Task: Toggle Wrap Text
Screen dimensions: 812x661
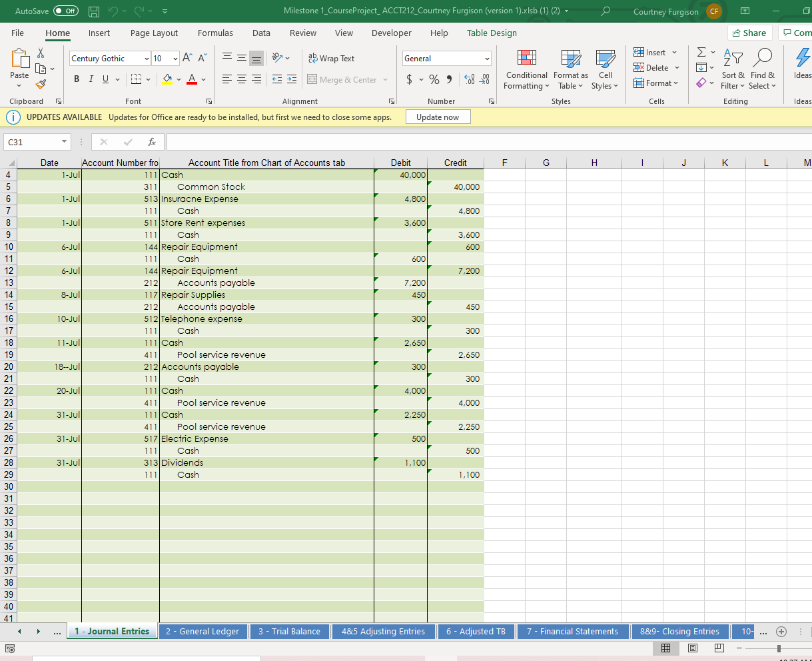Action: click(x=331, y=58)
